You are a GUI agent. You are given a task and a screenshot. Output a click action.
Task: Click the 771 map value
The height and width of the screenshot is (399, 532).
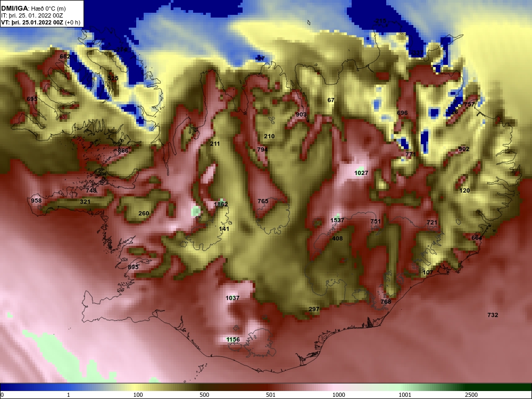411,154
